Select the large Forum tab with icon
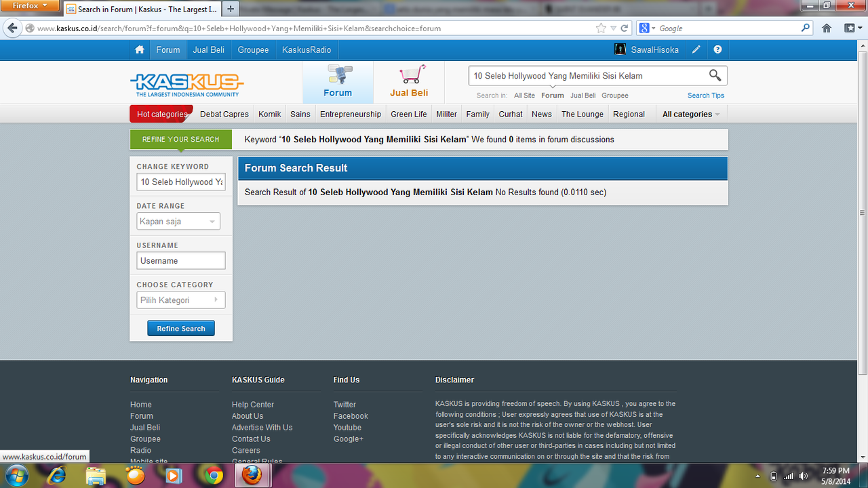 point(338,82)
